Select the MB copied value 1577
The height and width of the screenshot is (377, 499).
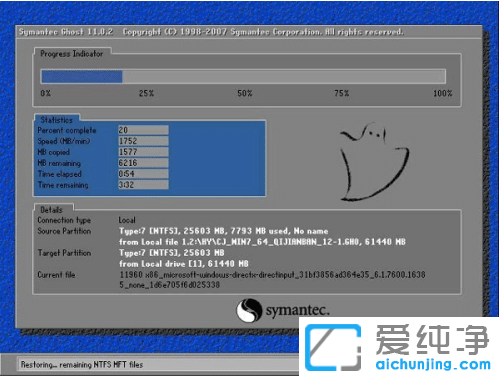[x=143, y=152]
